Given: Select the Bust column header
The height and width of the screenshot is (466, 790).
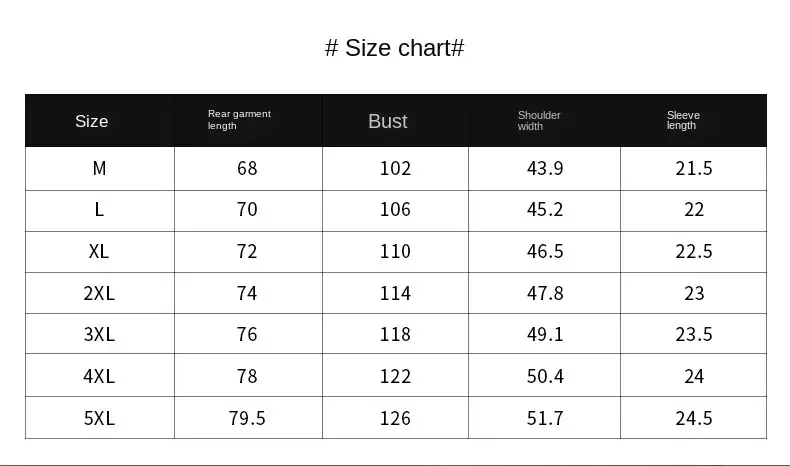Looking at the screenshot, I should point(387,121).
